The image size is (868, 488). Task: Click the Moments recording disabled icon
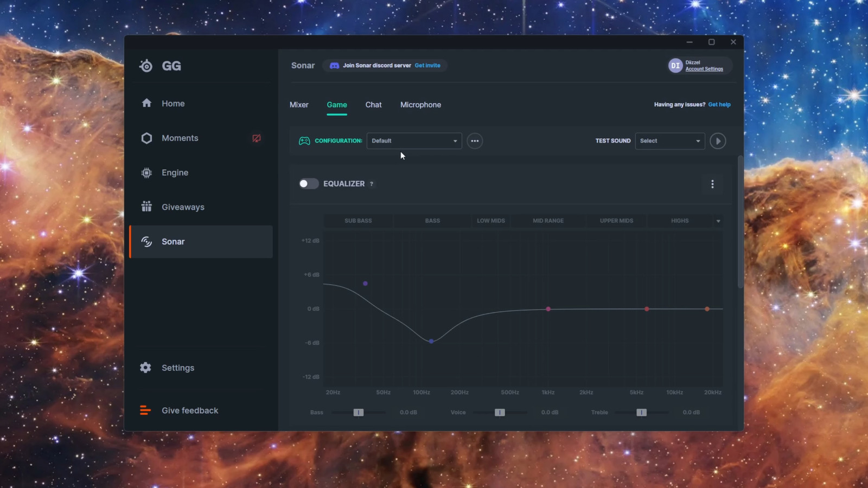[257, 138]
